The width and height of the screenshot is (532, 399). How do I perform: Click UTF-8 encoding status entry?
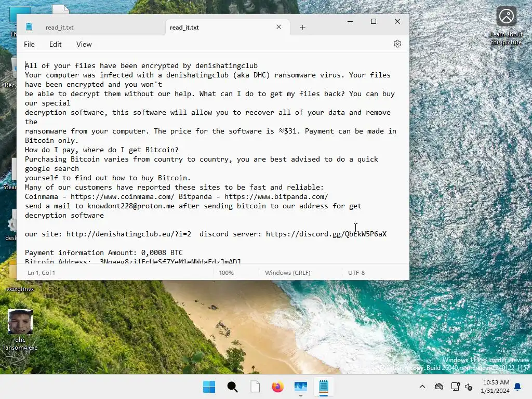[356, 272]
